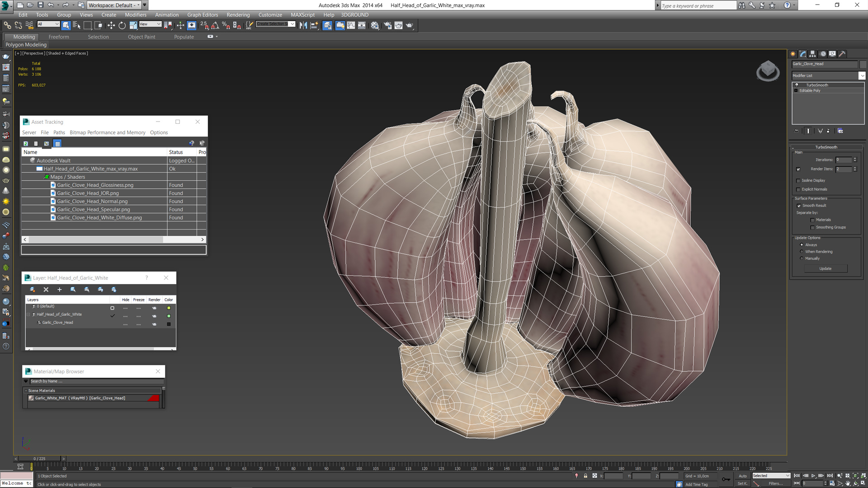Refresh the Asset Tracking list icon
868x488 pixels.
click(26, 144)
